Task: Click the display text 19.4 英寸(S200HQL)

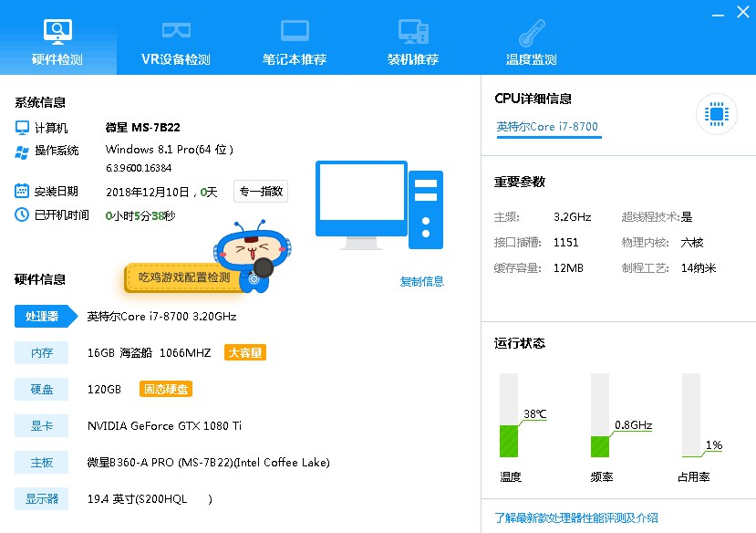Action: pos(150,498)
